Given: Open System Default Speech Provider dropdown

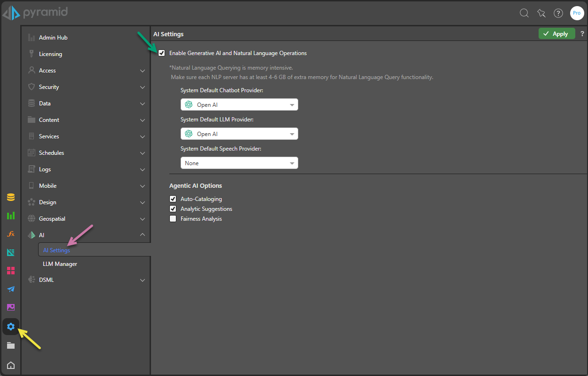Looking at the screenshot, I should pyautogui.click(x=239, y=163).
